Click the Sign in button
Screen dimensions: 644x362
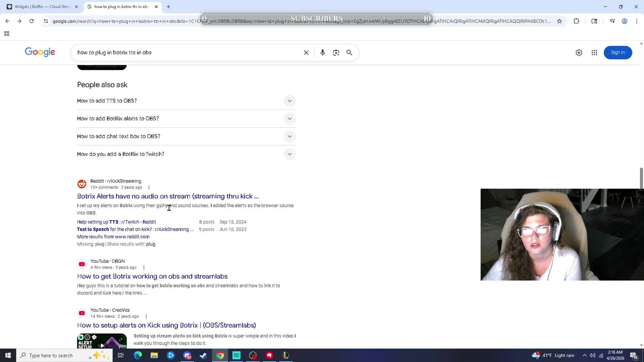pos(618,52)
